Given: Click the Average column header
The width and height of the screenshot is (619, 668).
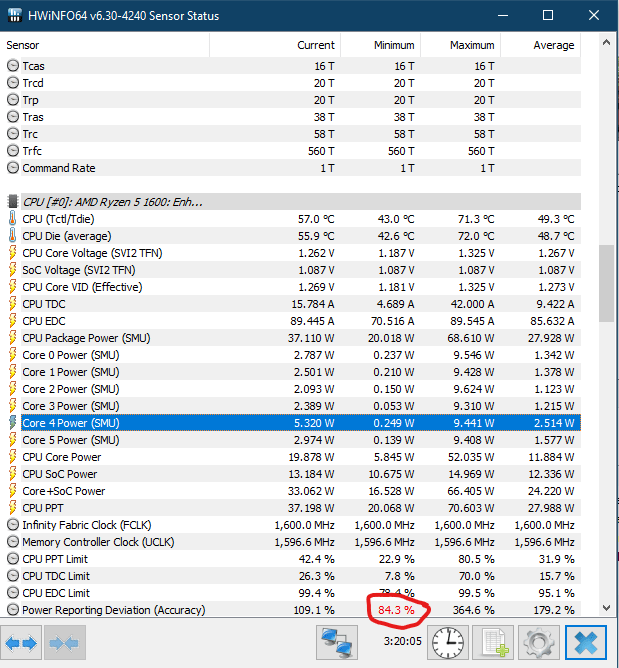Looking at the screenshot, I should pos(541,45).
